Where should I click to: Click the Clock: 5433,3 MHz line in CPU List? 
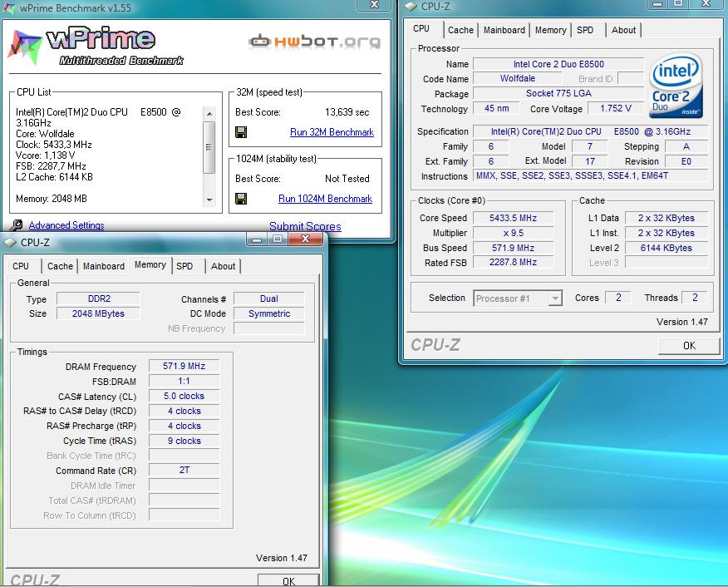(x=54, y=145)
